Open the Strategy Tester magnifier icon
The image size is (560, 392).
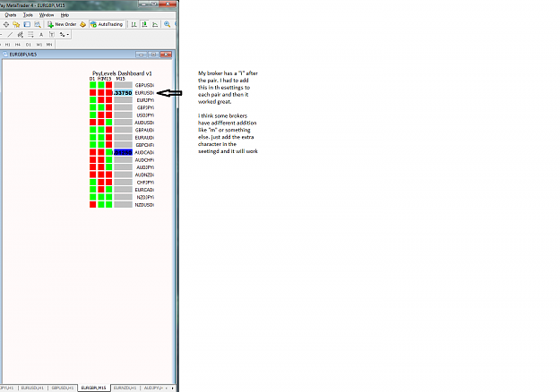[37, 24]
